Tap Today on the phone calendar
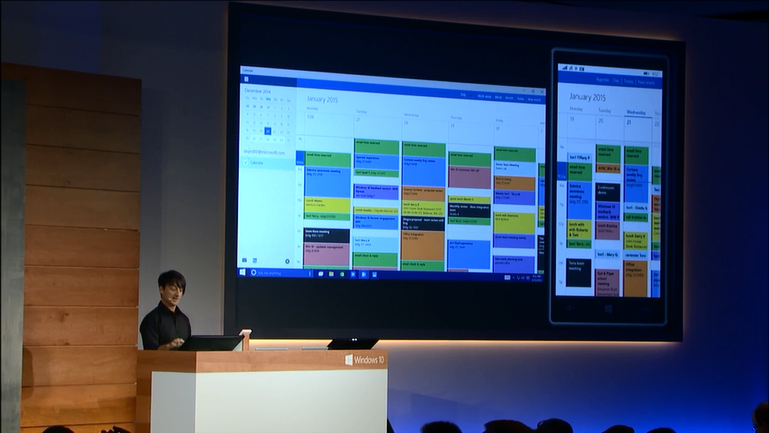 (x=629, y=81)
